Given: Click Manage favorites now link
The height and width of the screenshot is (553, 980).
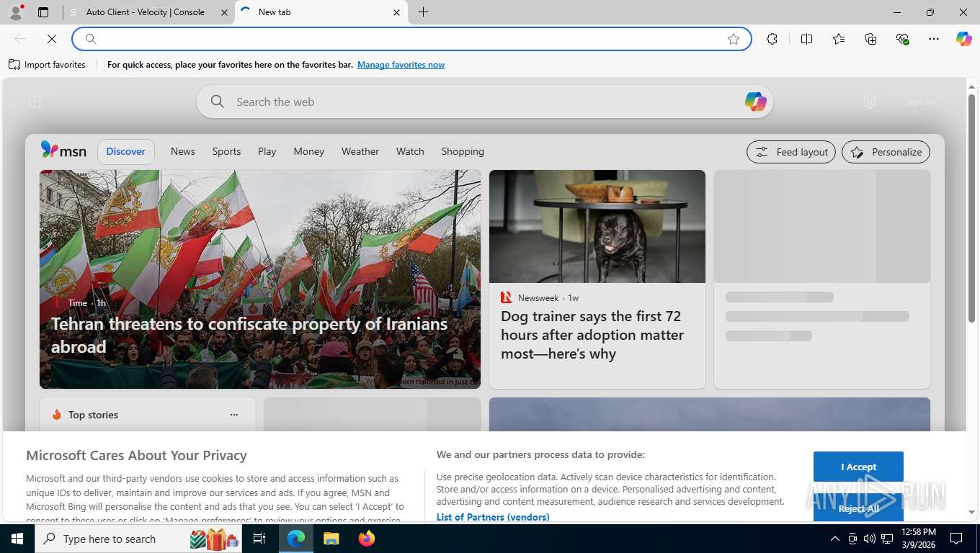Looking at the screenshot, I should pos(401,65).
